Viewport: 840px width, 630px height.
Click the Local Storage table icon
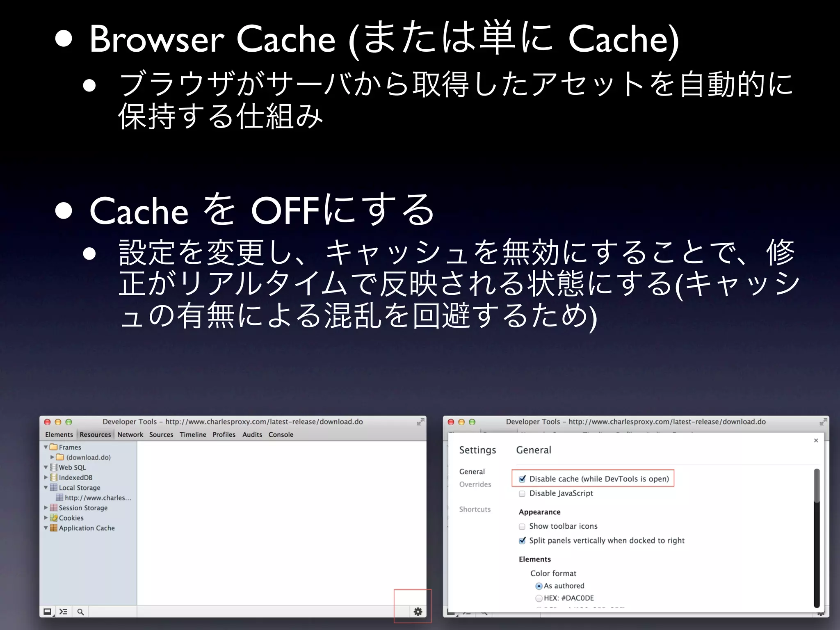(53, 487)
